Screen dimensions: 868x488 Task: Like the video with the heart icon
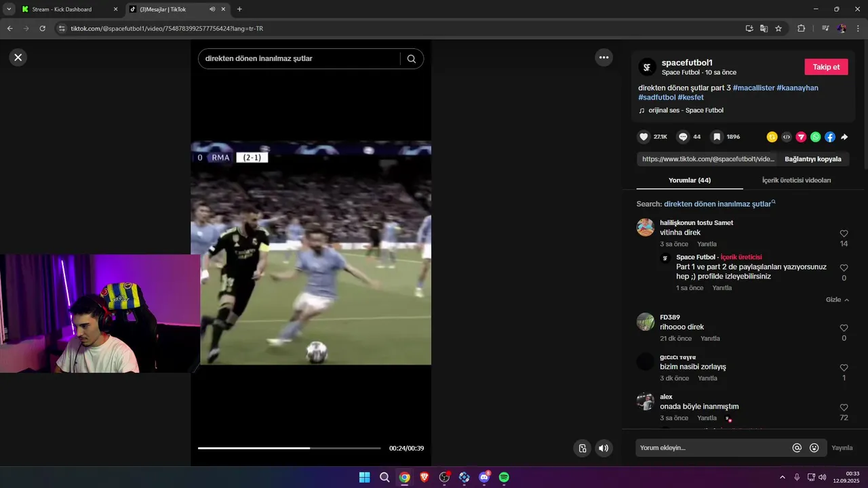pos(644,137)
